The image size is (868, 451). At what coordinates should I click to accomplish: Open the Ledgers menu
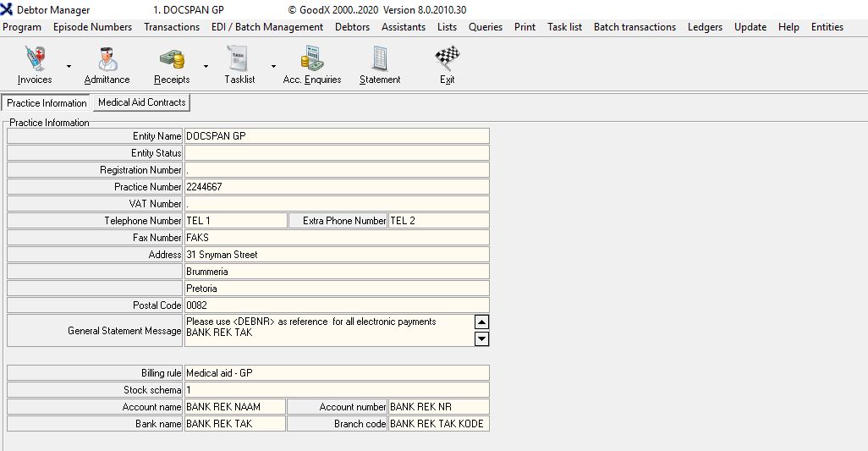coord(705,27)
